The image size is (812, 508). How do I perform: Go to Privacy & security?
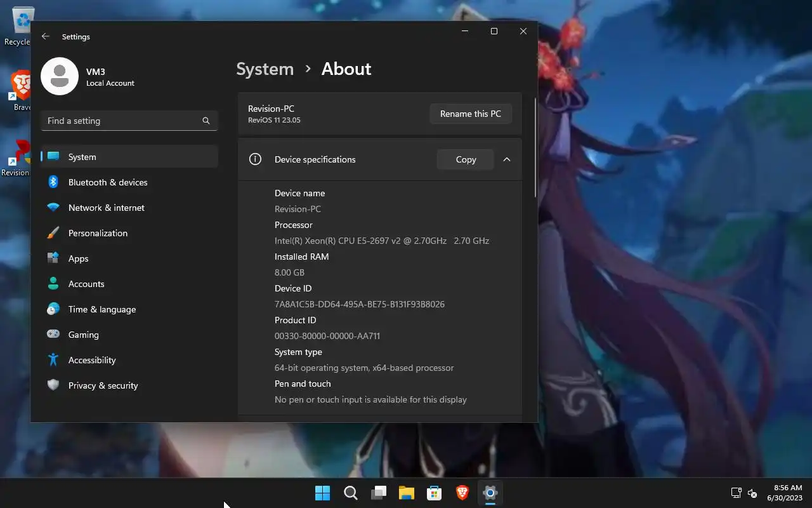point(129,385)
